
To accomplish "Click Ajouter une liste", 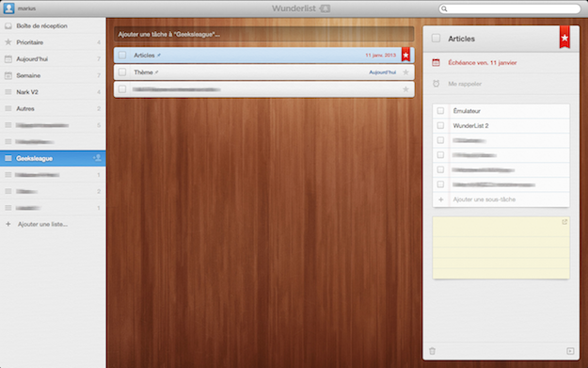I will (42, 224).
